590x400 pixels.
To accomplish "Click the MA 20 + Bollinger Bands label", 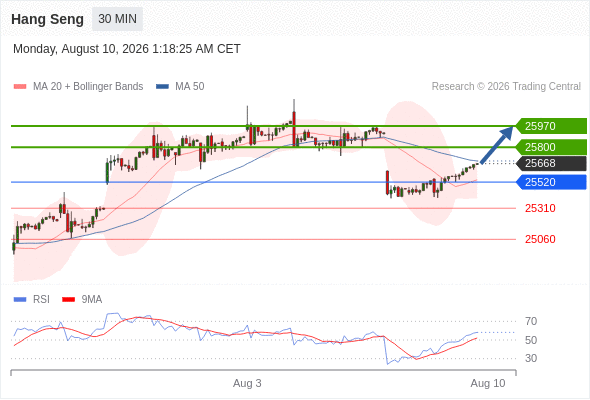I will (88, 87).
